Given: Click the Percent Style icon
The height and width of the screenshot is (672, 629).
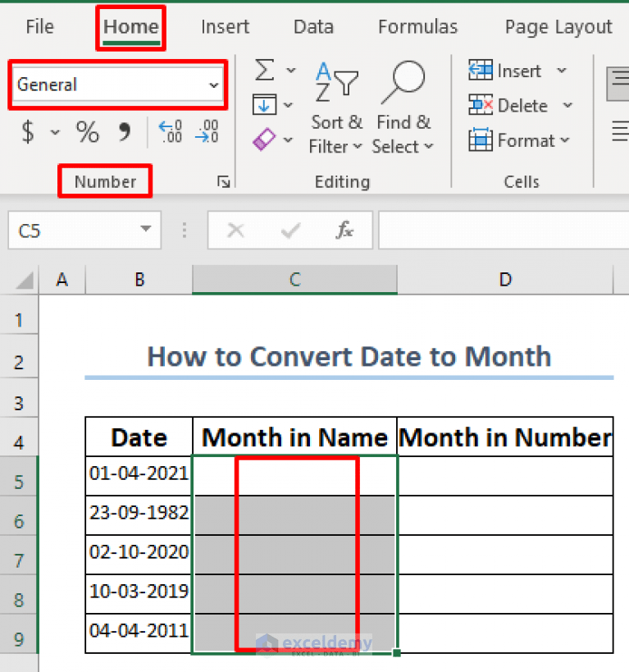Looking at the screenshot, I should tap(87, 133).
